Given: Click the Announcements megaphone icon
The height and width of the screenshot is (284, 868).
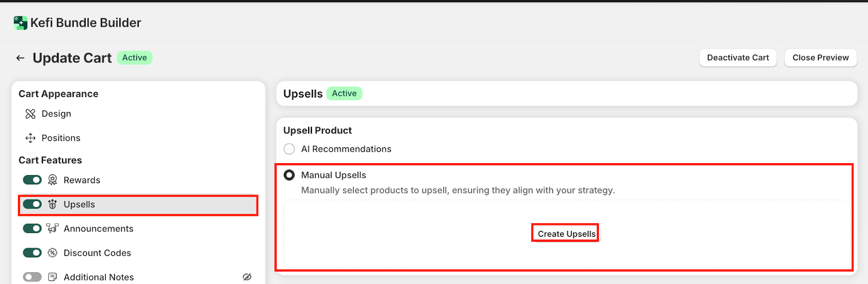Looking at the screenshot, I should (x=53, y=229).
